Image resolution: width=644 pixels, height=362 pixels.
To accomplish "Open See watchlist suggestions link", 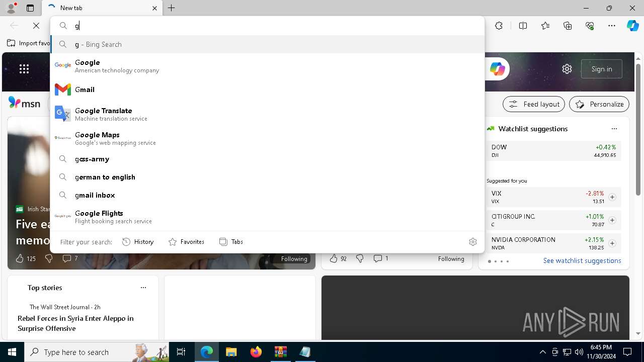I will 582,260.
